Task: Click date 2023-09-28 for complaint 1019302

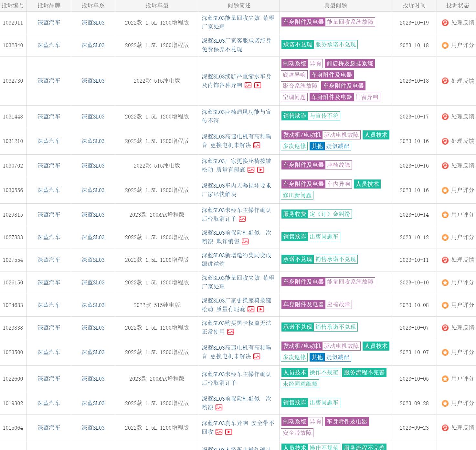Action: (x=414, y=403)
